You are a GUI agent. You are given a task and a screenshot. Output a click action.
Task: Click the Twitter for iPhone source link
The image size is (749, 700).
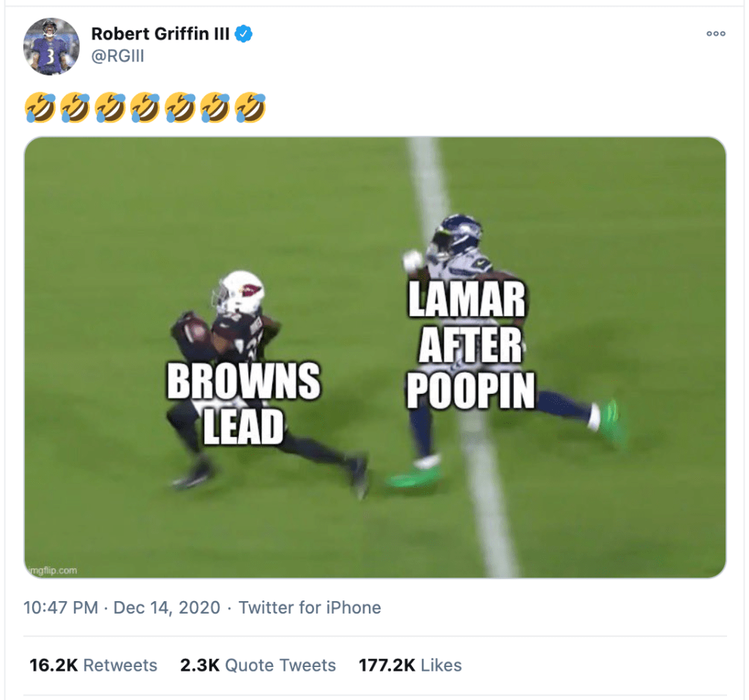point(310,608)
